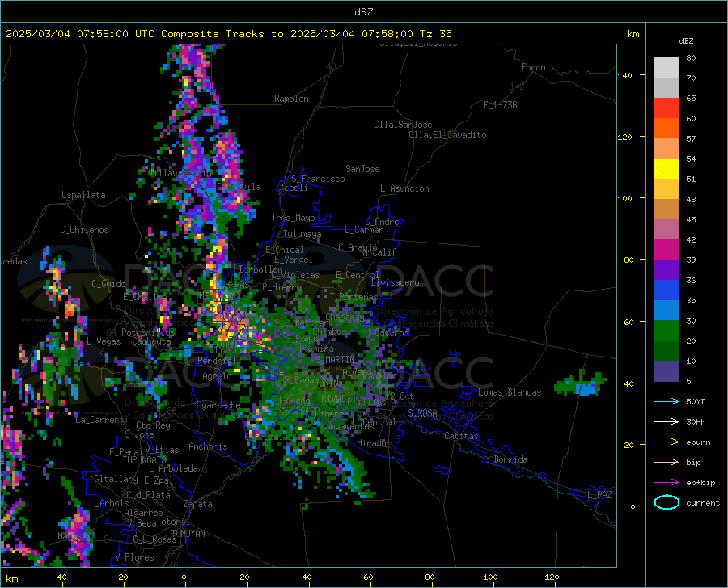
Task: Click the isolated rain cell east of Lomas_Blancas
Action: click(580, 384)
